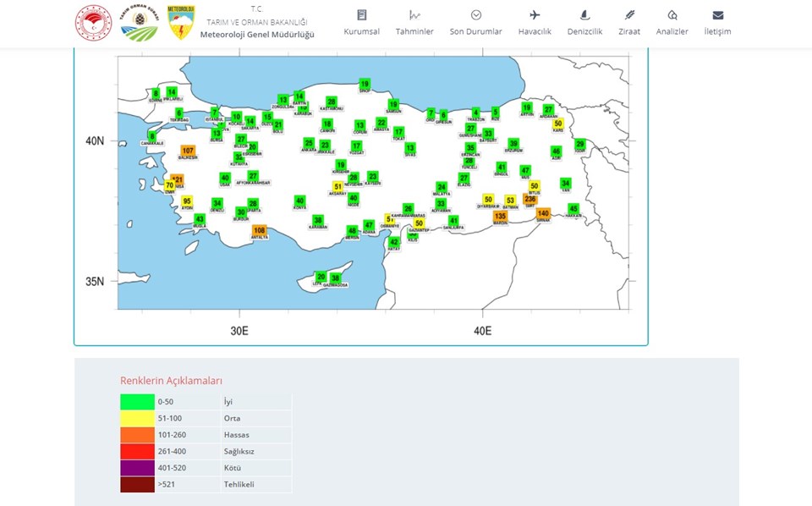Click the Havacılık airplane icon
The width and height of the screenshot is (812, 506).
pos(535,15)
